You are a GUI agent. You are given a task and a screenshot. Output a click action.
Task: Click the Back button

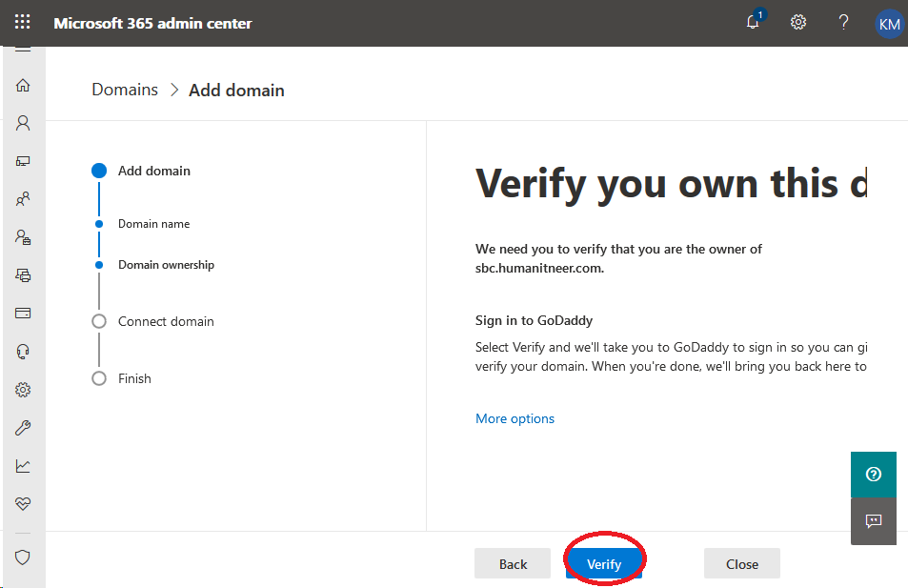tap(513, 563)
